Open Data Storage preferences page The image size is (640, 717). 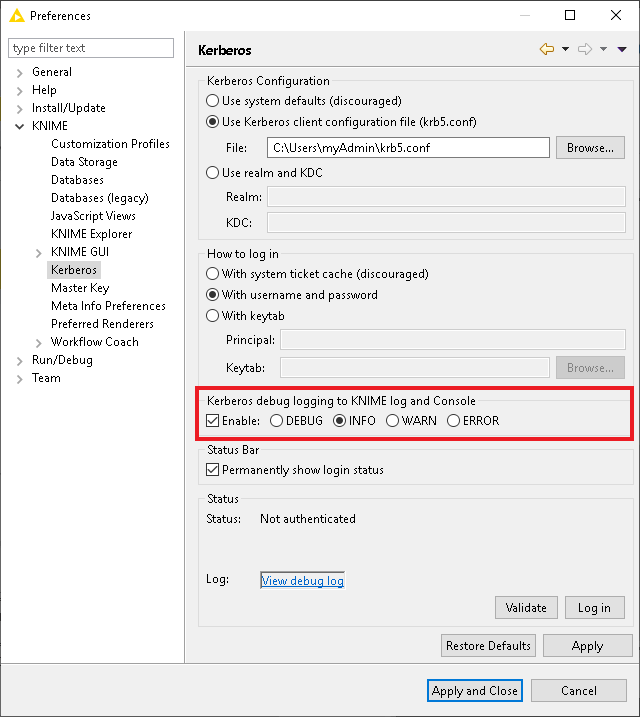pos(84,162)
